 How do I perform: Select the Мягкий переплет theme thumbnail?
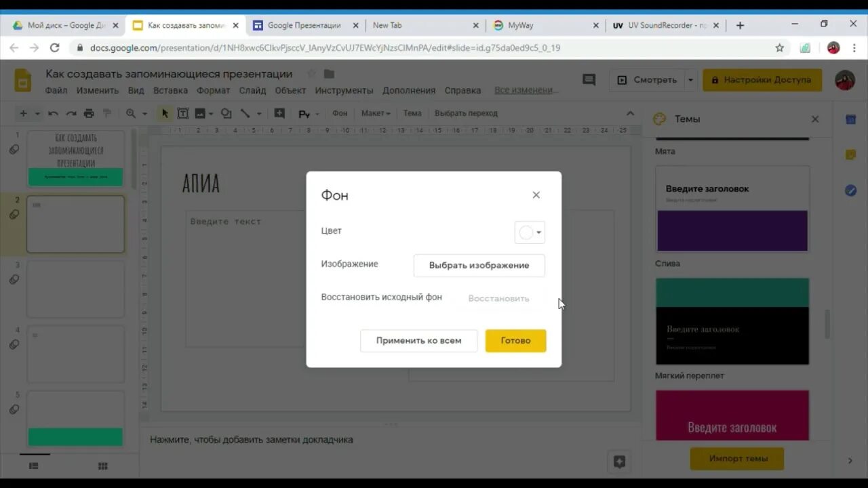click(x=732, y=321)
